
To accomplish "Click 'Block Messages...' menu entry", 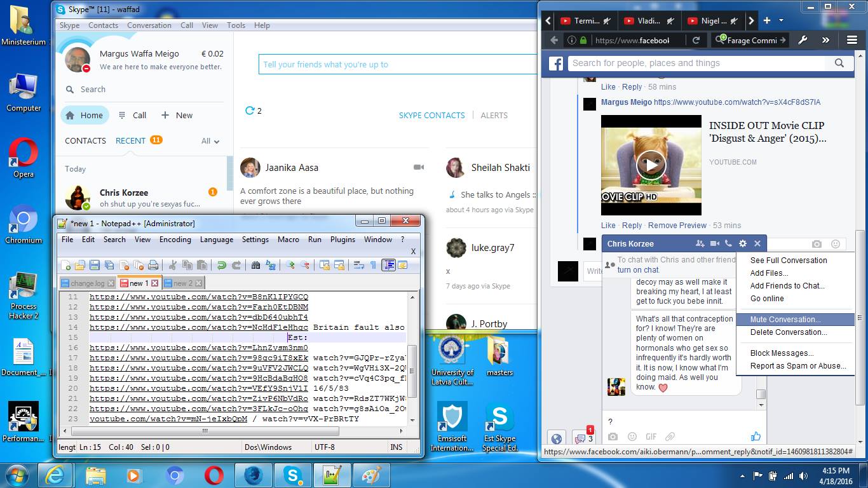I will [x=796, y=353].
